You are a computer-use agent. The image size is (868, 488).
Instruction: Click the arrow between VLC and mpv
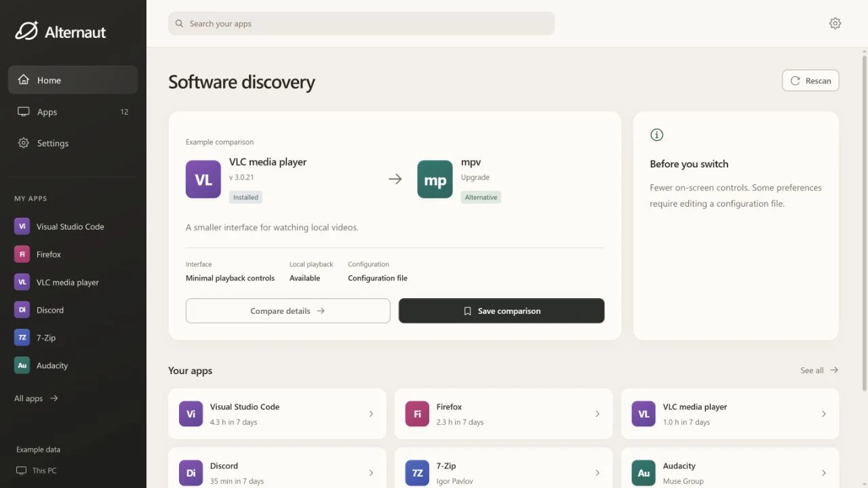395,179
